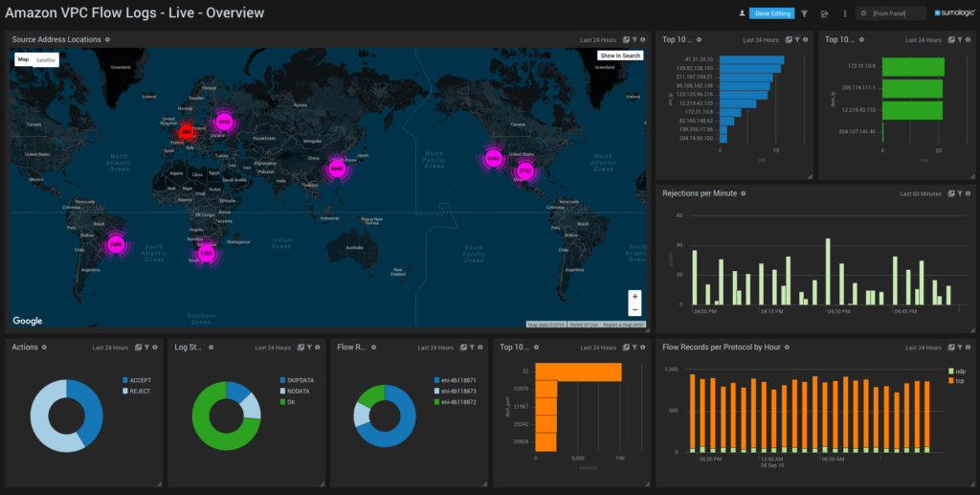Image resolution: width=980 pixels, height=495 pixels.
Task: Open the three-dot more options menu
Action: (844, 13)
